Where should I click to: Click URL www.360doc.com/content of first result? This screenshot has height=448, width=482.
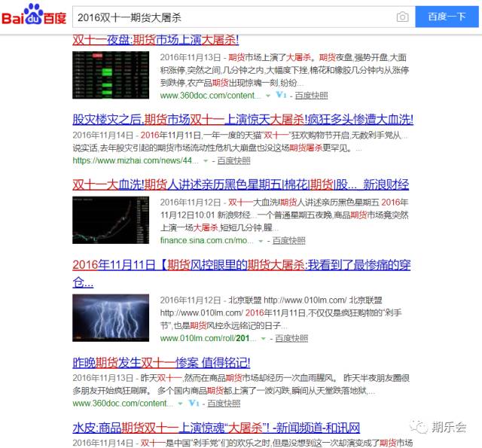coord(210,96)
